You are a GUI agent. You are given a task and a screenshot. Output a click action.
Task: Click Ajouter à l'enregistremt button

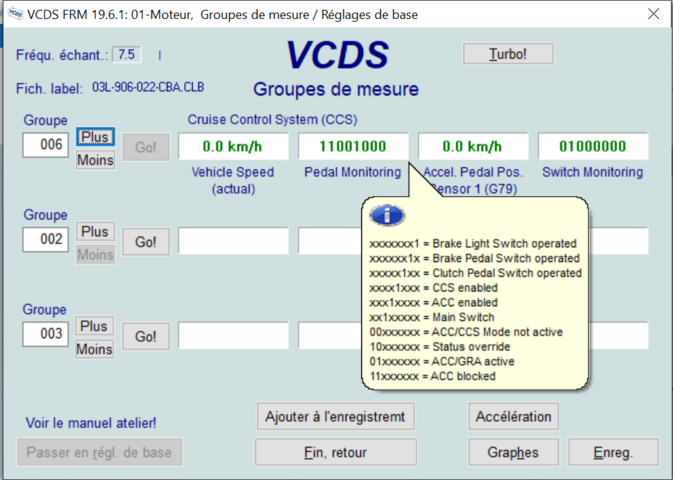[336, 416]
